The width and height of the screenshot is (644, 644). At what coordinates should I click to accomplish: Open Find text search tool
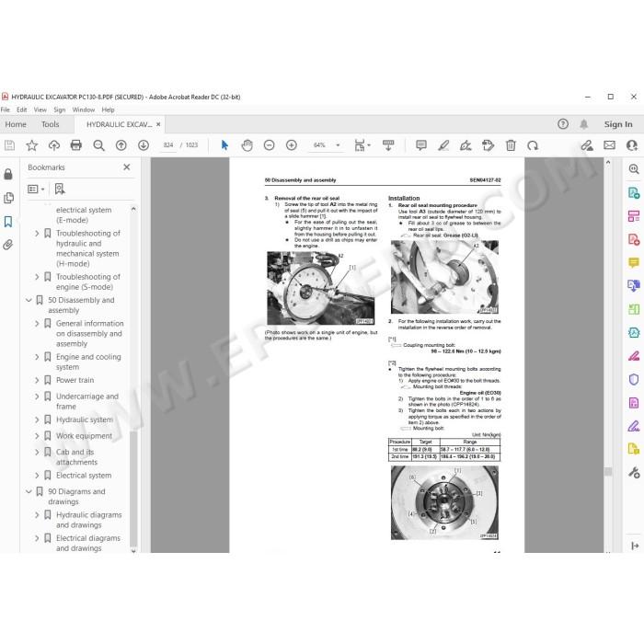tap(98, 145)
